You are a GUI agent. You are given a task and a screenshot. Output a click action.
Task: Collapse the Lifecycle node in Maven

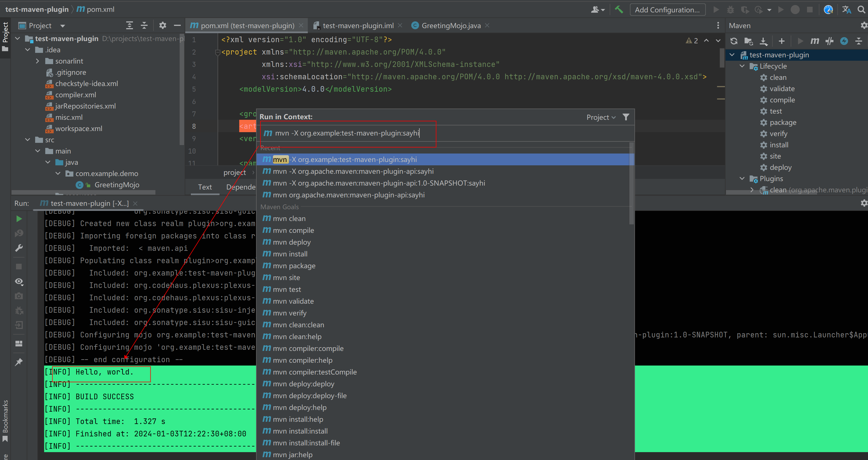[x=742, y=66]
